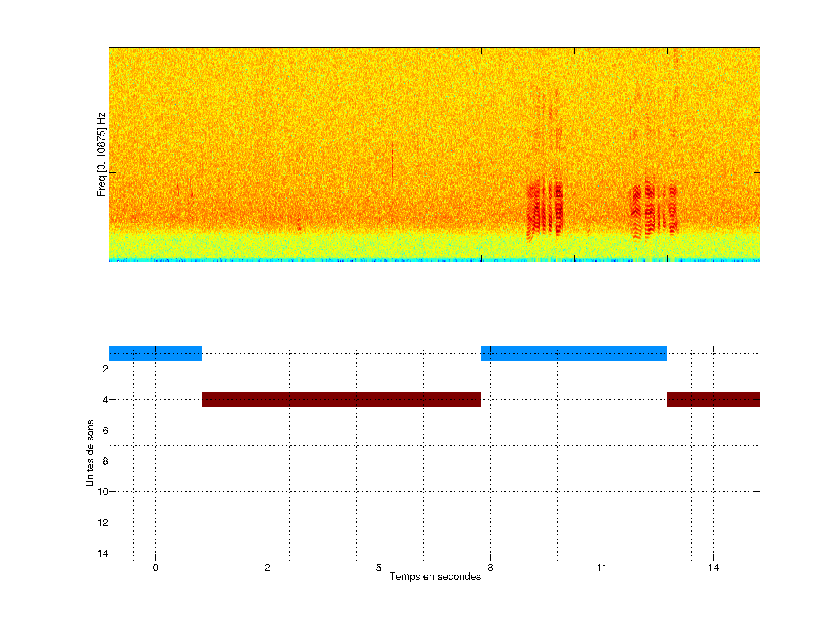840x630 pixels.
Task: Click the 'Temps en secondes' axis label
Action: click(435, 576)
